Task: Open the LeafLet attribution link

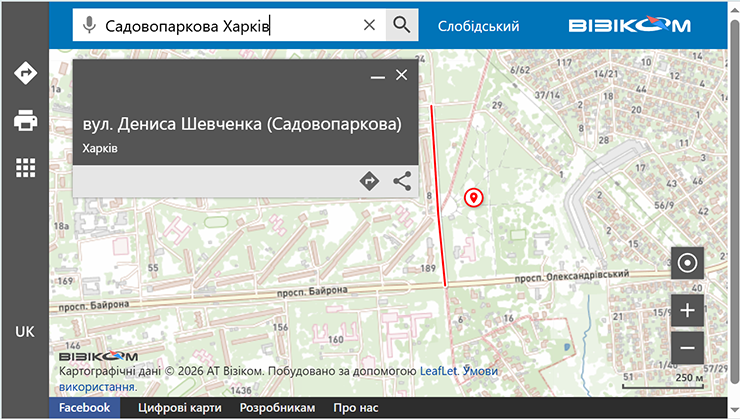Action: (x=438, y=371)
